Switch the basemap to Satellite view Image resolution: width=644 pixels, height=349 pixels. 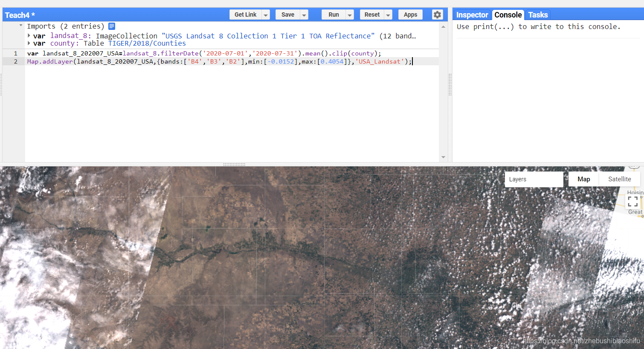pyautogui.click(x=619, y=179)
